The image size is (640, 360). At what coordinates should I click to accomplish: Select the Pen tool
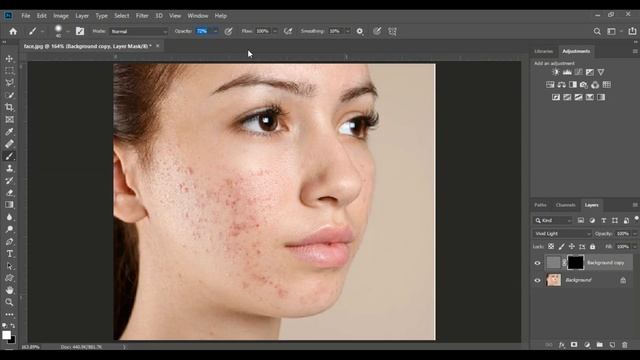[9, 242]
